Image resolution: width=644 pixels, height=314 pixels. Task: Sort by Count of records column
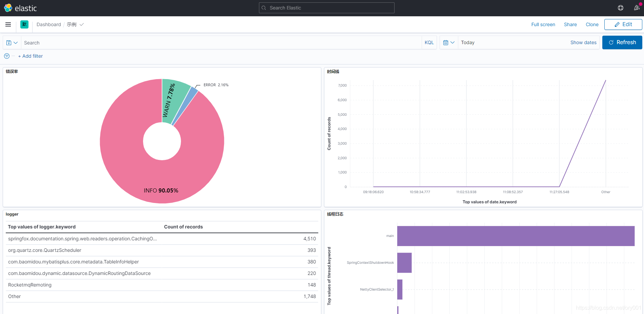click(x=183, y=227)
